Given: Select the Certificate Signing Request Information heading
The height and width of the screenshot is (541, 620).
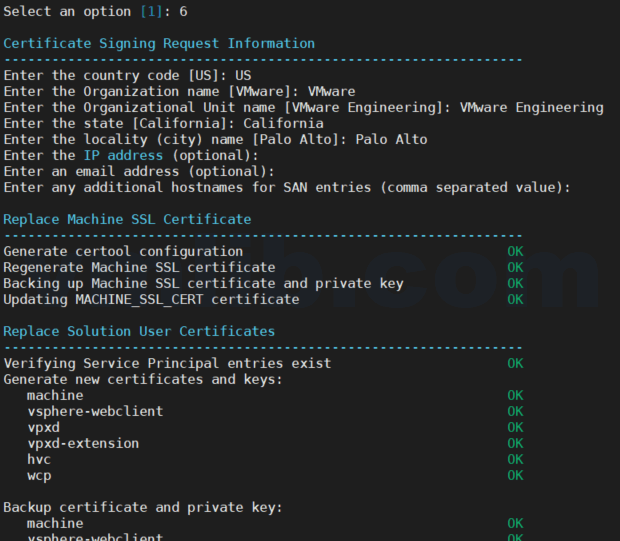Looking at the screenshot, I should coord(159,43).
